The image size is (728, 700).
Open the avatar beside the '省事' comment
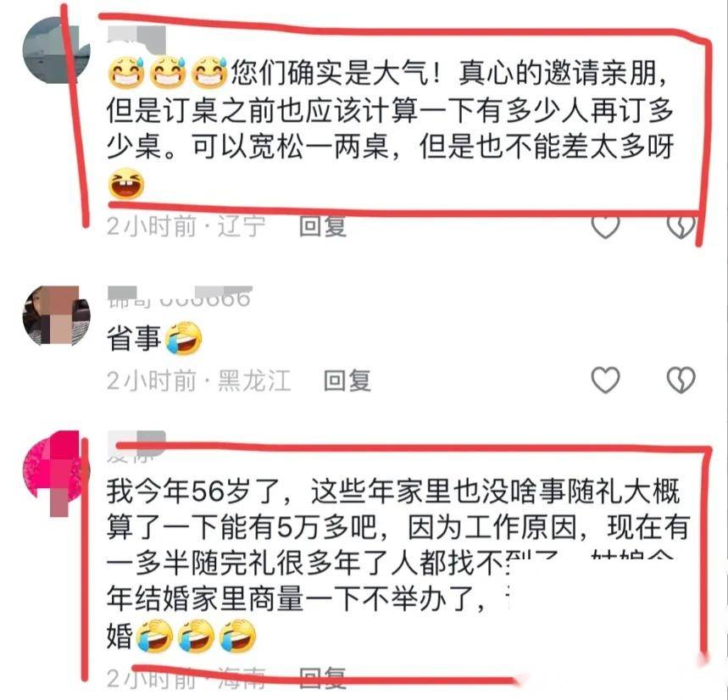[56, 315]
